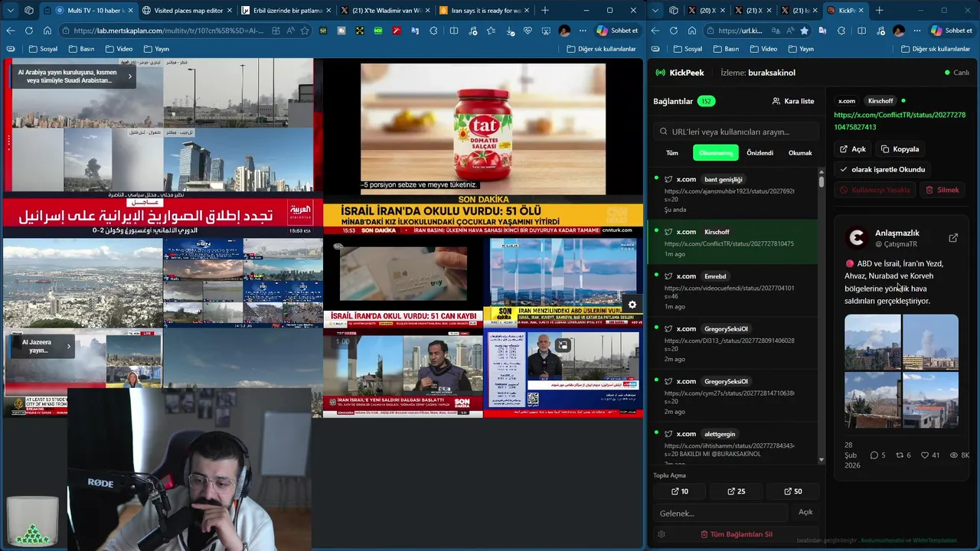Select the Okunmamış filter tab
The height and width of the screenshot is (551, 980).
click(716, 153)
